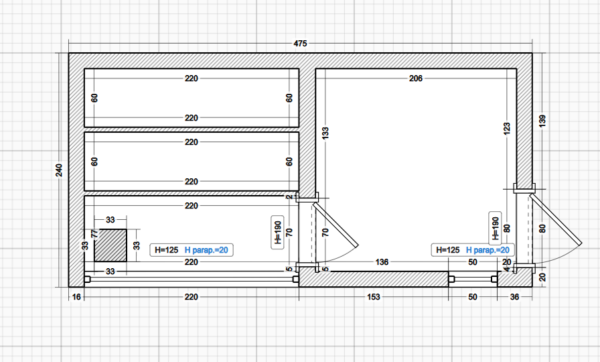Click the exterior swinging door leaf
Viewport: 600px width, 362px height.
(556, 220)
